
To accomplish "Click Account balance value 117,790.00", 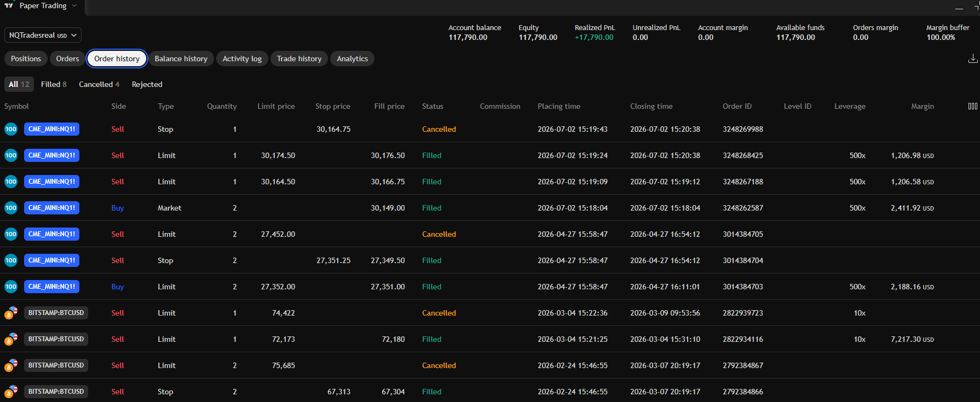I will point(468,37).
